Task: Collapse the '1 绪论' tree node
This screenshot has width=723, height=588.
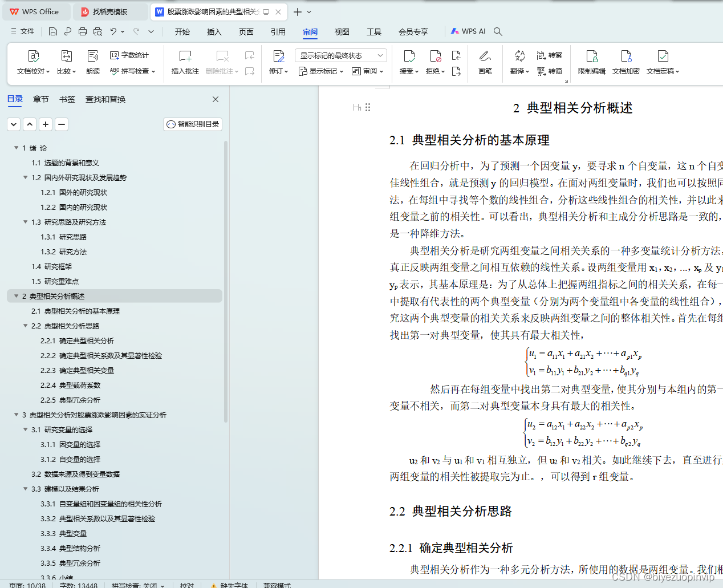Action: click(16, 148)
